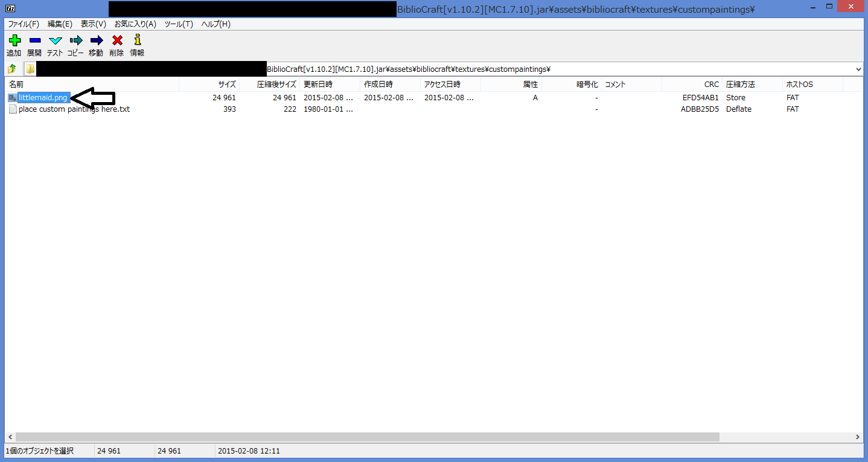
Task: Click horizontal scrollbar left arrow
Action: click(10, 437)
